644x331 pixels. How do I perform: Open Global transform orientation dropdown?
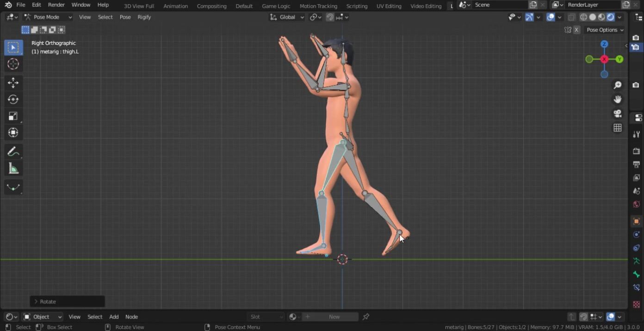(x=287, y=17)
